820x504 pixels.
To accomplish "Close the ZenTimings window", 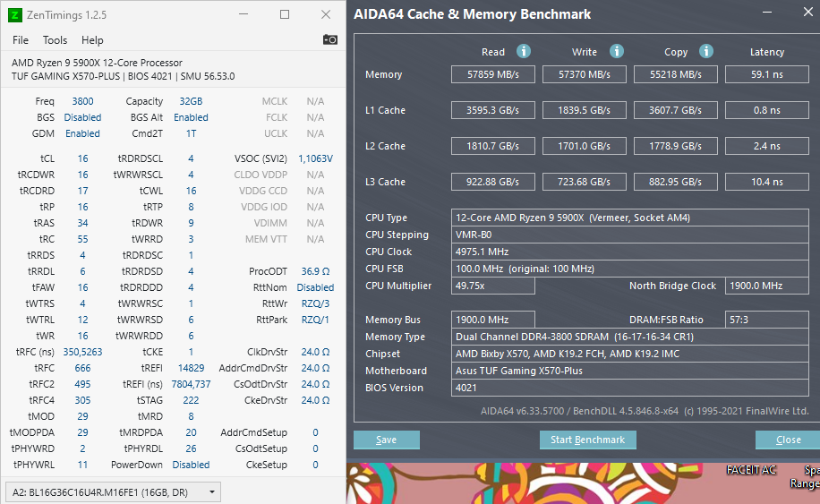I will coord(326,14).
